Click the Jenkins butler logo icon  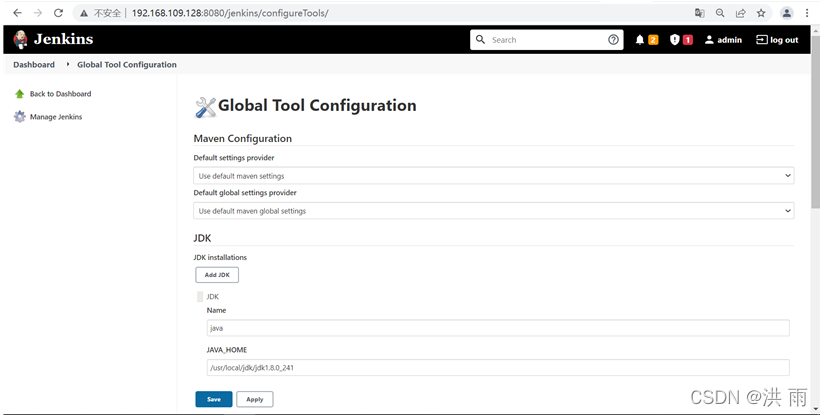tap(20, 39)
